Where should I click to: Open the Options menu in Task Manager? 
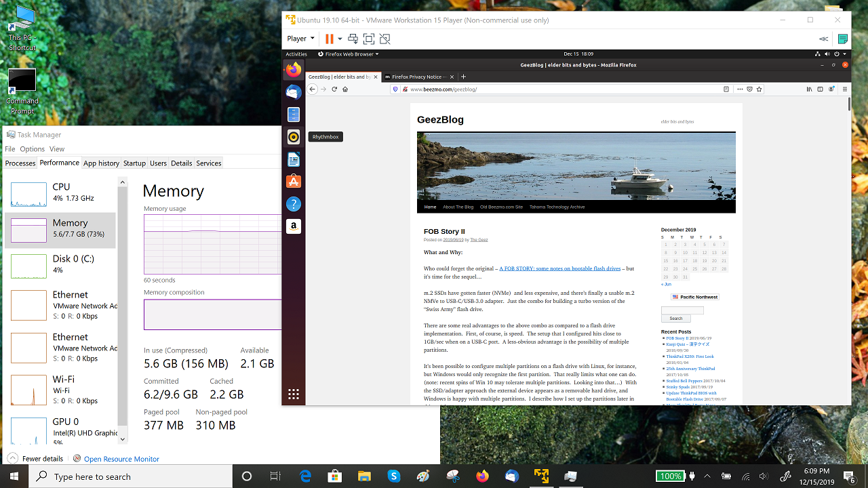[x=32, y=149]
